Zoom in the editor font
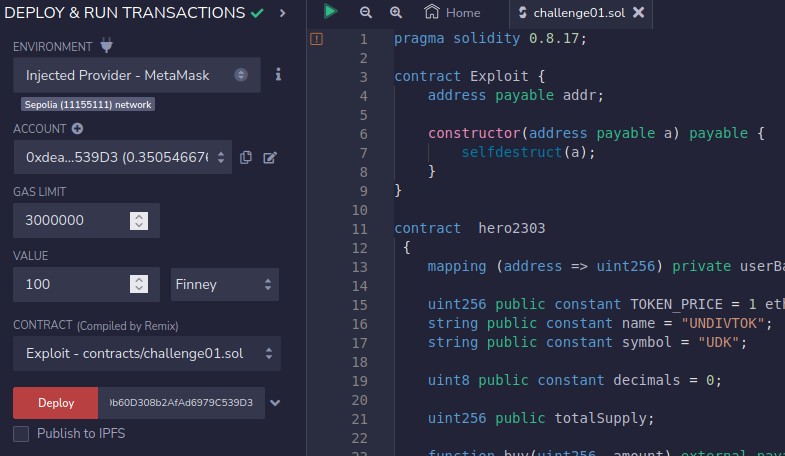 pyautogui.click(x=396, y=13)
